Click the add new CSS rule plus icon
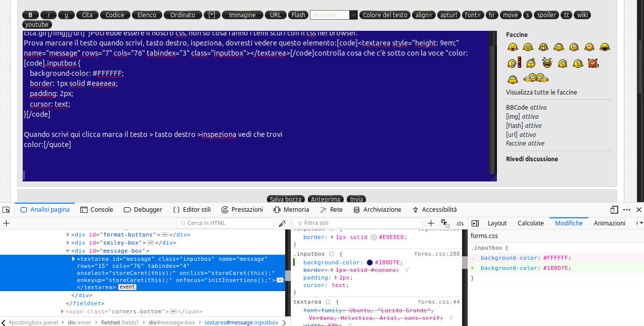This screenshot has height=326, width=644. 431,223
